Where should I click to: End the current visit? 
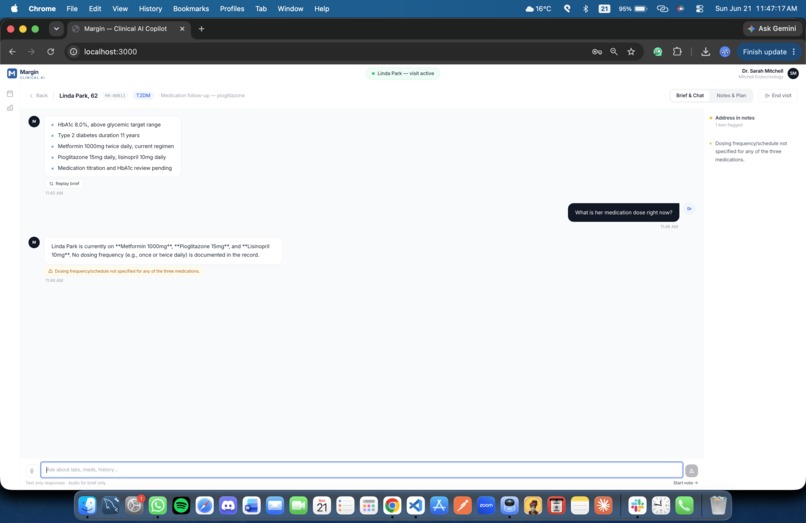[x=778, y=96]
